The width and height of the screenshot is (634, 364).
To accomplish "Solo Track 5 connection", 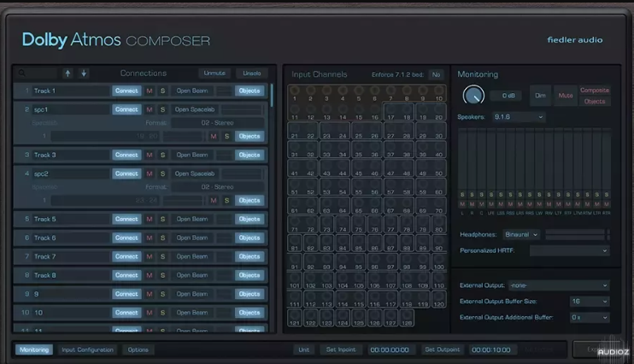I will [x=162, y=219].
